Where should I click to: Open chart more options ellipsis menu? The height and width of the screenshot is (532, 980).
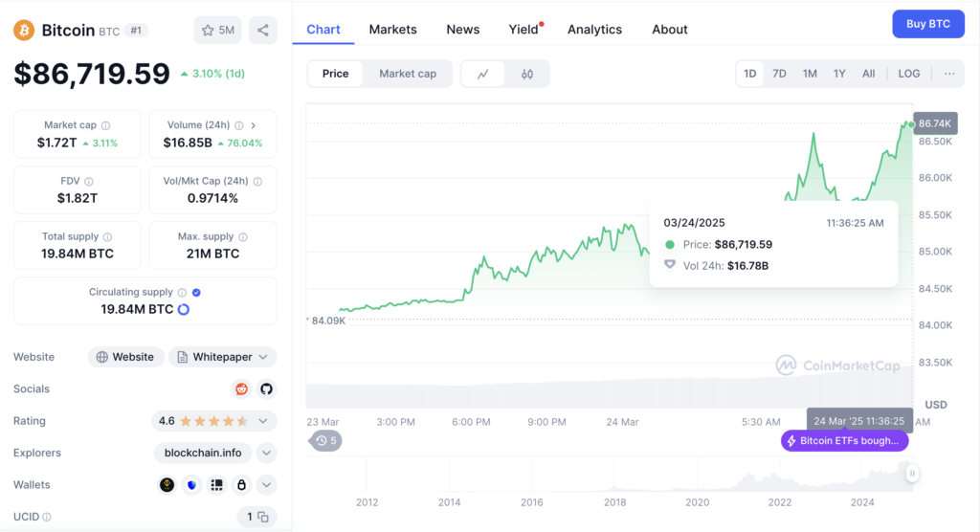click(x=949, y=74)
